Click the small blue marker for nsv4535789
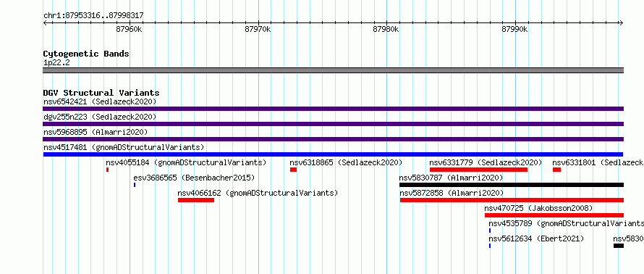 (490, 231)
